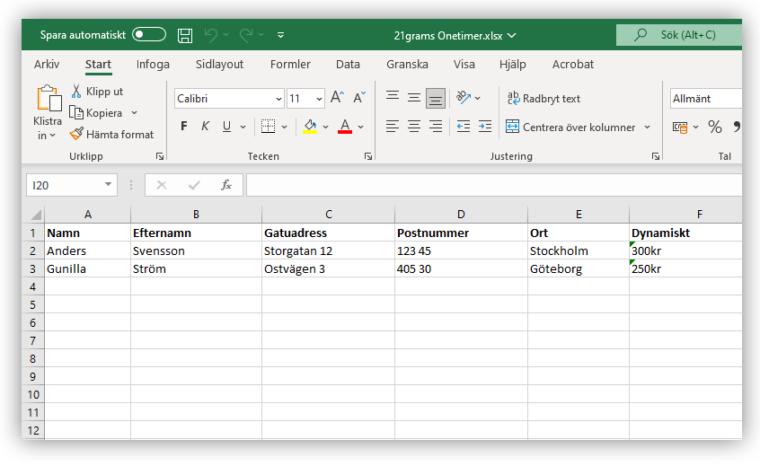Image resolution: width=760 pixels, height=466 pixels.
Task: Switch to the Hjälp tab
Action: (x=512, y=64)
